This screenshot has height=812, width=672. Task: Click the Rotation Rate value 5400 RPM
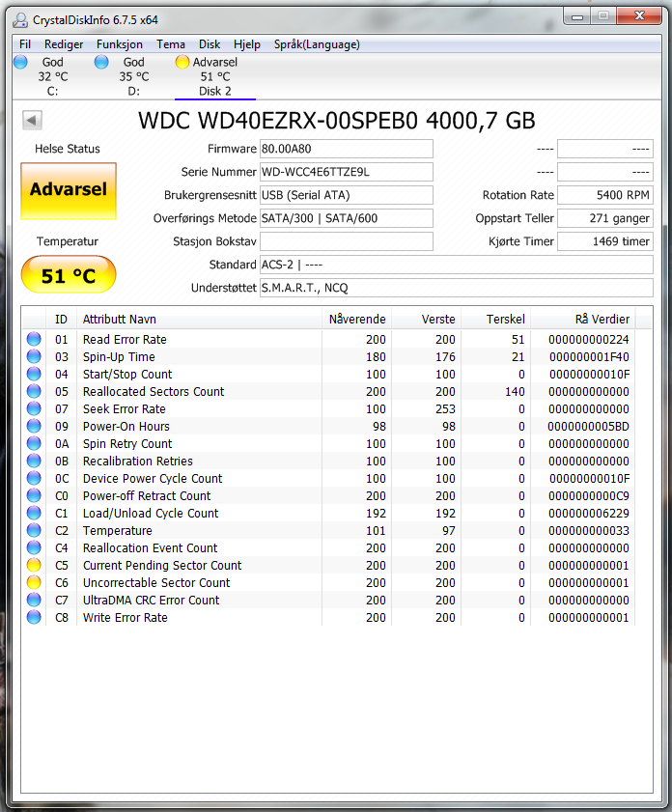pyautogui.click(x=605, y=195)
